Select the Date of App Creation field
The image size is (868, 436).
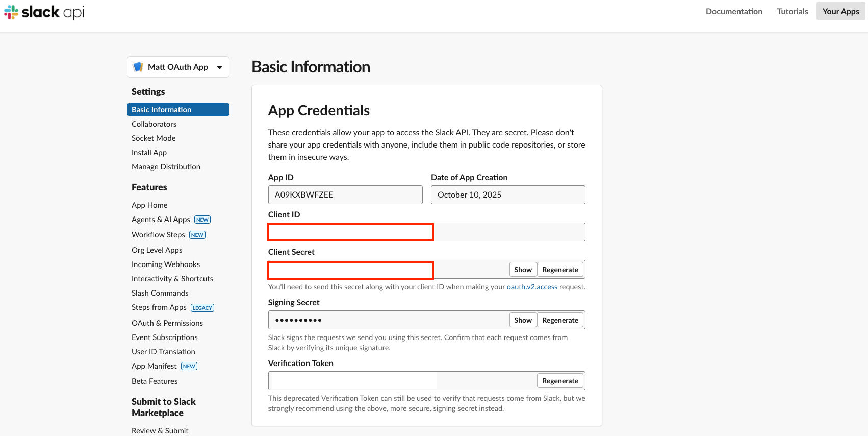pyautogui.click(x=508, y=195)
